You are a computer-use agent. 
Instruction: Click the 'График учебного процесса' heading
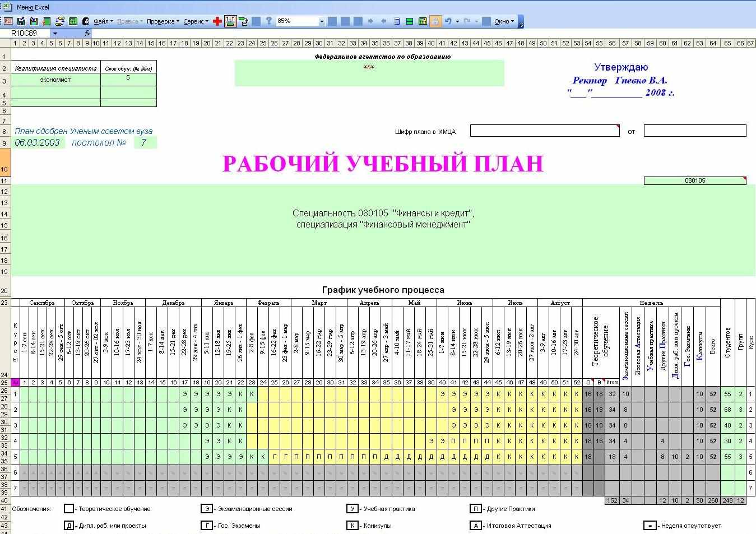[383, 290]
